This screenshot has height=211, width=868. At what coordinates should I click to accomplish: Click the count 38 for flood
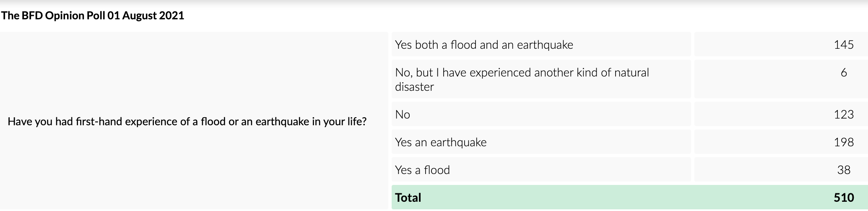pos(844,170)
